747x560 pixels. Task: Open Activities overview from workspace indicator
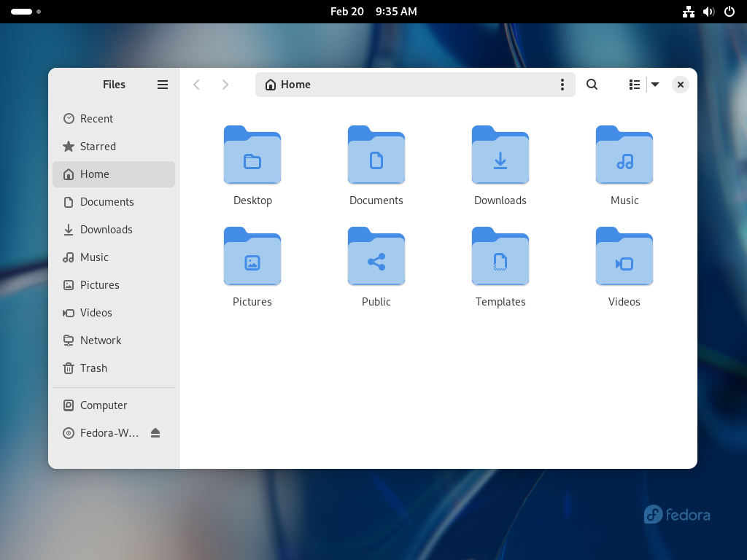26,12
